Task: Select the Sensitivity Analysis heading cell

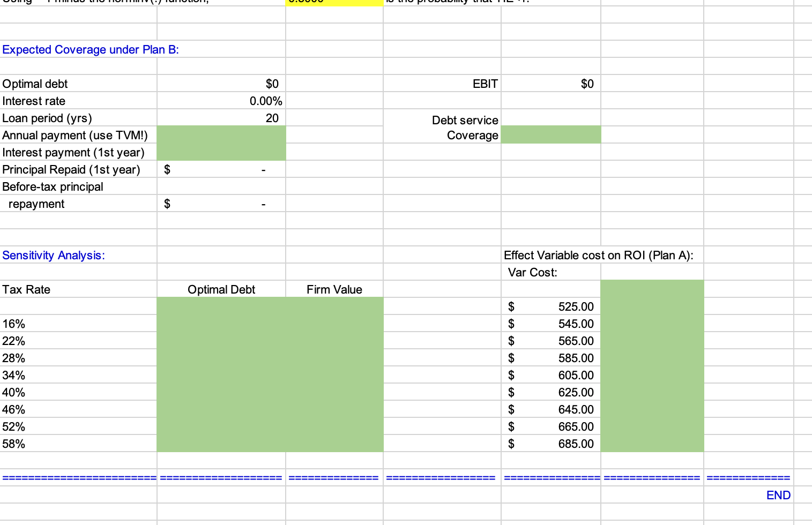Action: tap(53, 255)
